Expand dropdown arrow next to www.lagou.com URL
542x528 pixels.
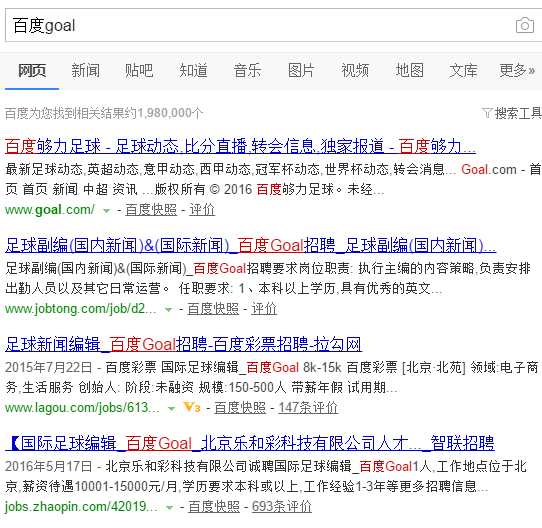171,409
